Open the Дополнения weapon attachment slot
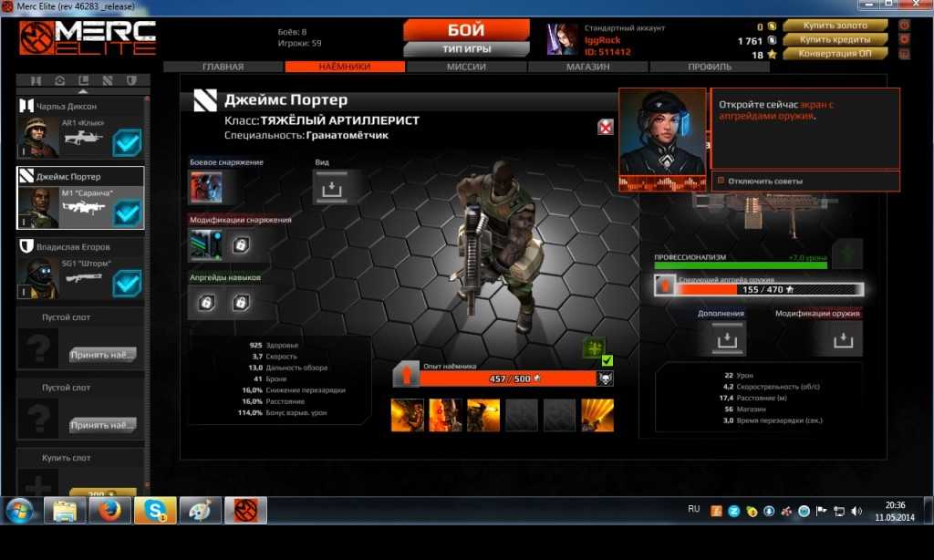The width and height of the screenshot is (934, 560). [x=721, y=339]
